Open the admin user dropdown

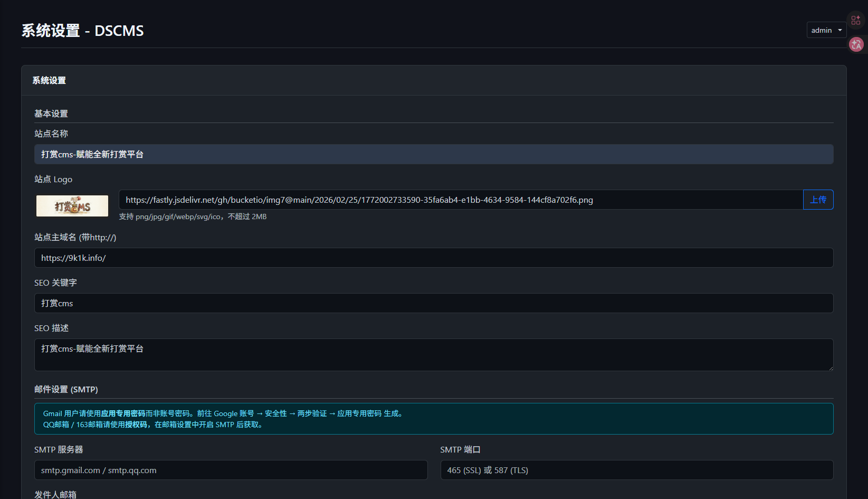point(826,30)
